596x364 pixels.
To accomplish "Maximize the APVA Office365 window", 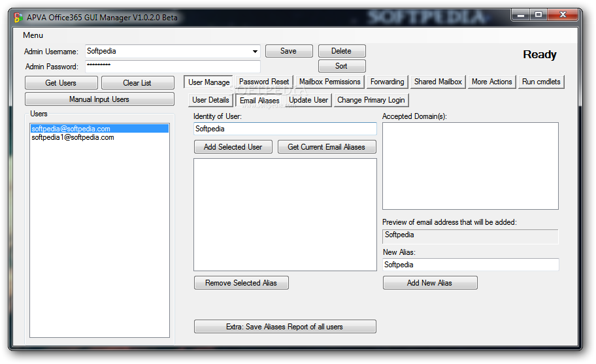I will point(538,15).
